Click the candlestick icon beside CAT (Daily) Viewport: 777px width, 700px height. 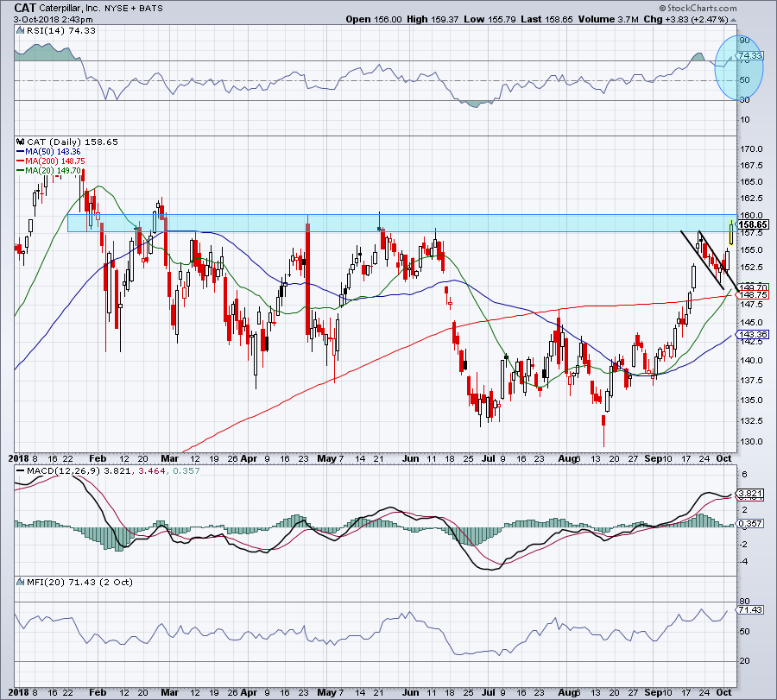pyautogui.click(x=21, y=142)
